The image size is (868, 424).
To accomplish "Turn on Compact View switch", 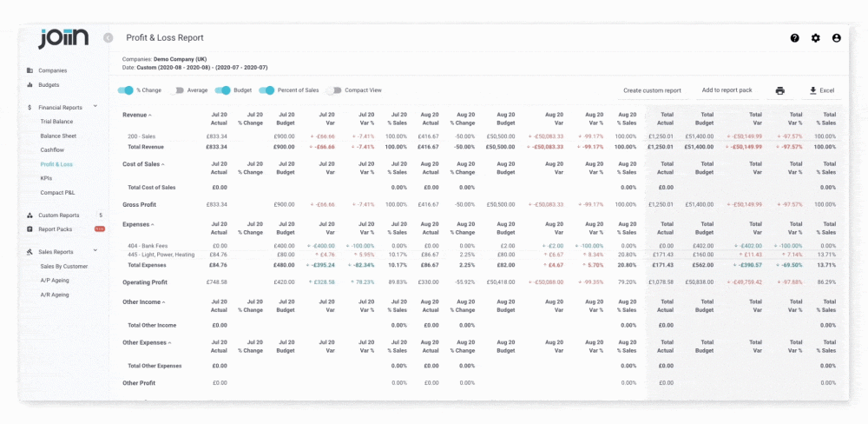I will pyautogui.click(x=334, y=90).
